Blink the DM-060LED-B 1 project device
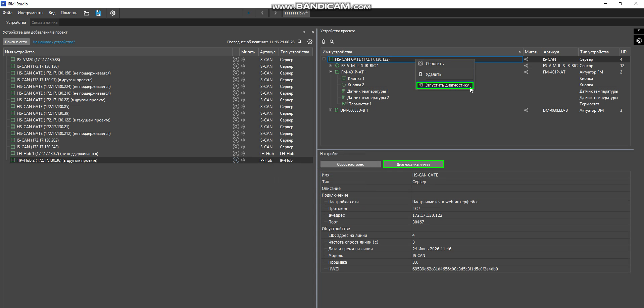 click(x=526, y=110)
